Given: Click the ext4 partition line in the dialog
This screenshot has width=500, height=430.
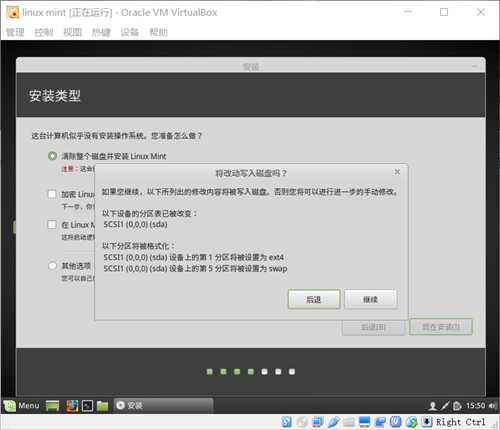Looking at the screenshot, I should point(193,257).
